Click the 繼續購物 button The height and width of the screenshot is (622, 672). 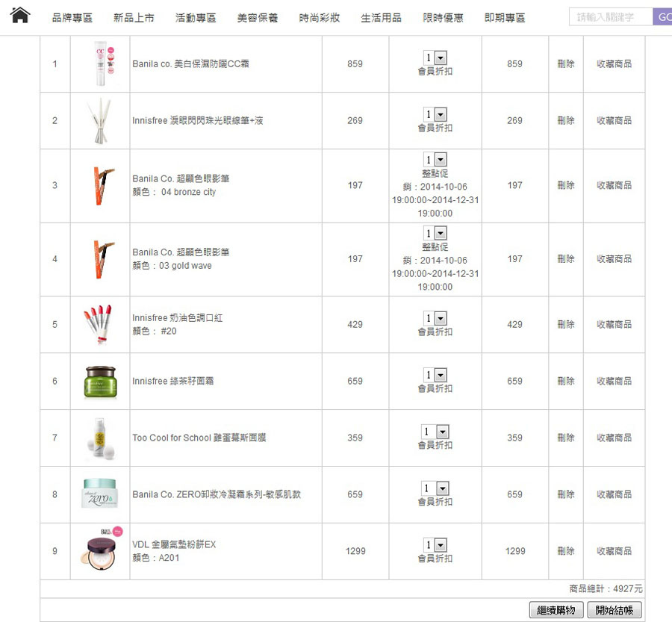coord(556,609)
